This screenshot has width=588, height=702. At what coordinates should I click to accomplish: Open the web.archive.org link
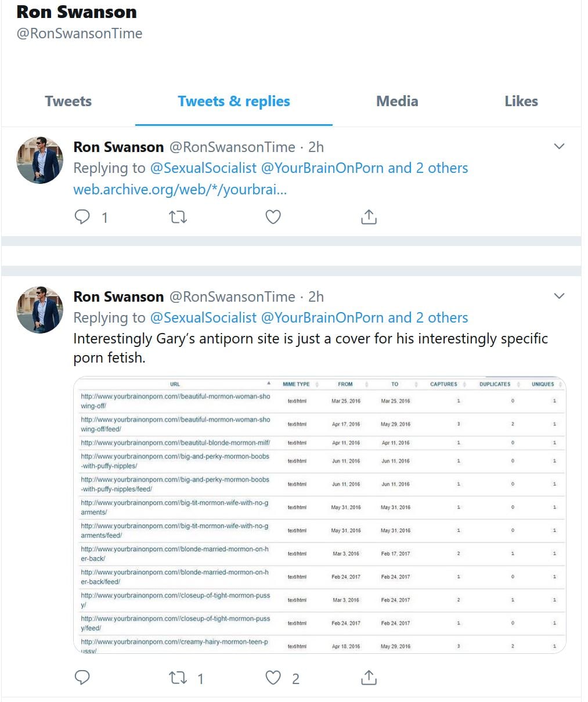[x=180, y=190]
